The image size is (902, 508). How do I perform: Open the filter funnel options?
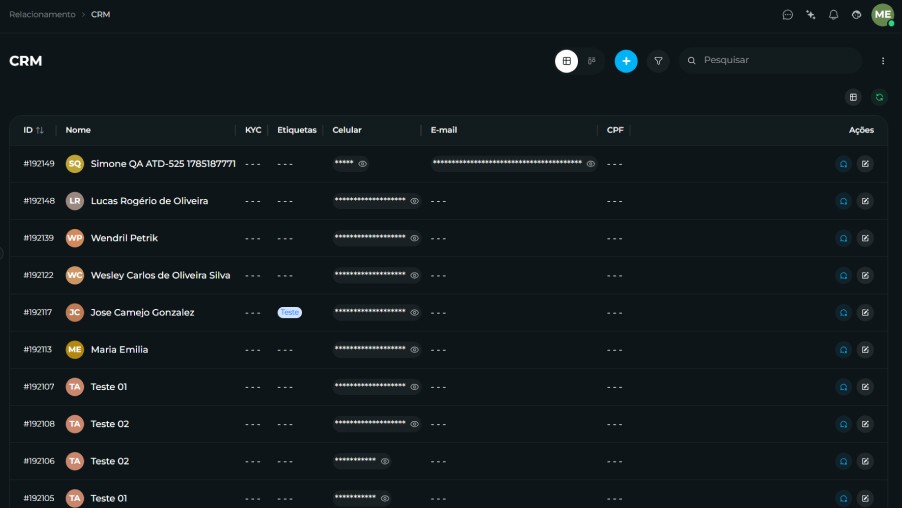pos(658,61)
